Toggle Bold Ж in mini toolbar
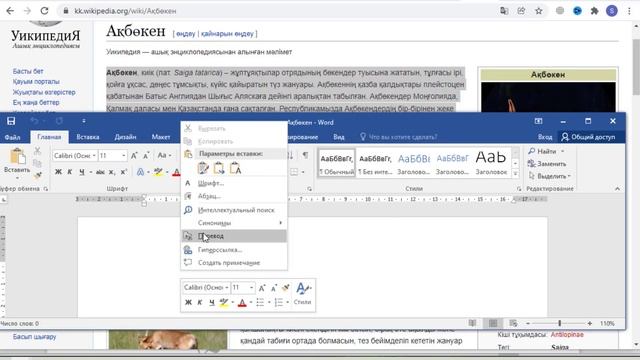 (x=188, y=302)
